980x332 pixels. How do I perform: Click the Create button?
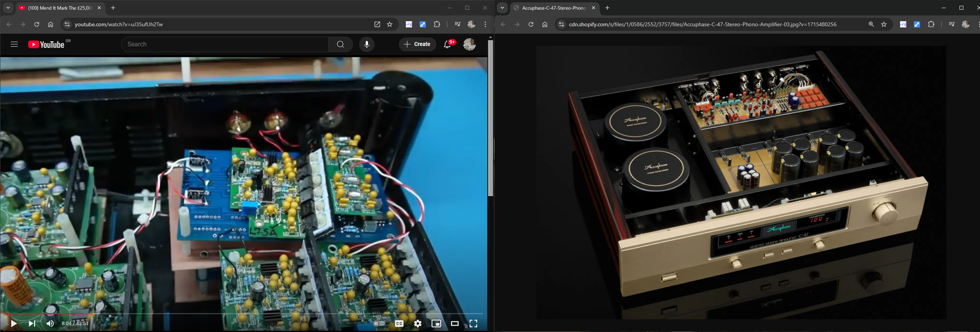pyautogui.click(x=417, y=44)
